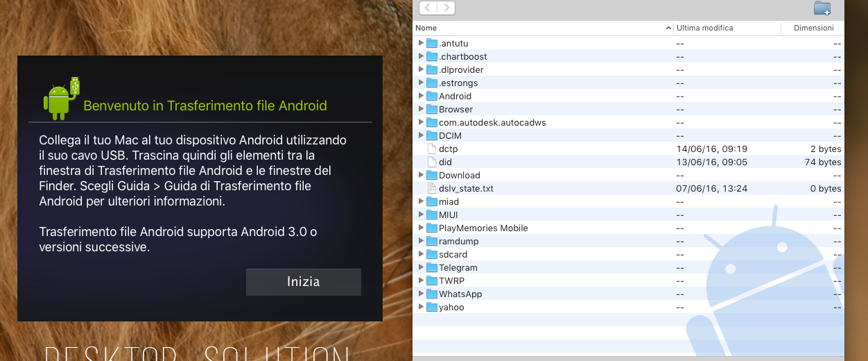Image resolution: width=868 pixels, height=361 pixels.
Task: Expand the .chartboost folder
Action: tap(421, 56)
